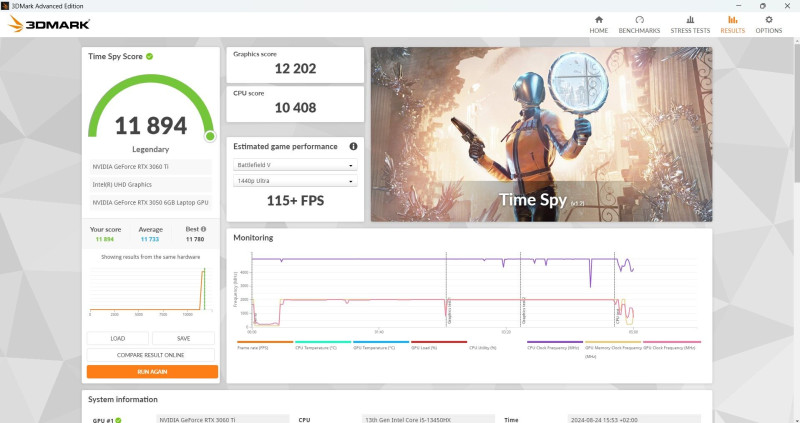Open the Options settings
The width and height of the screenshot is (800, 423).
(x=768, y=24)
